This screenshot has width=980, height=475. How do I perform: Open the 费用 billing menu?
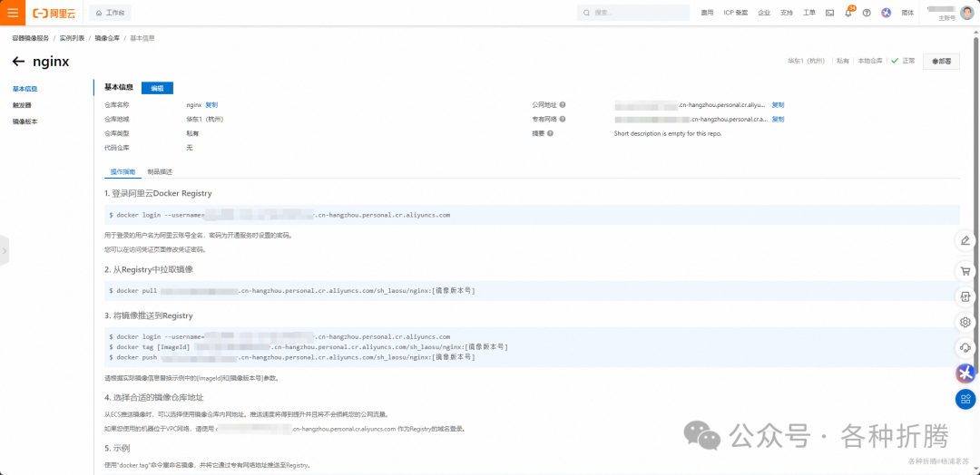point(707,13)
